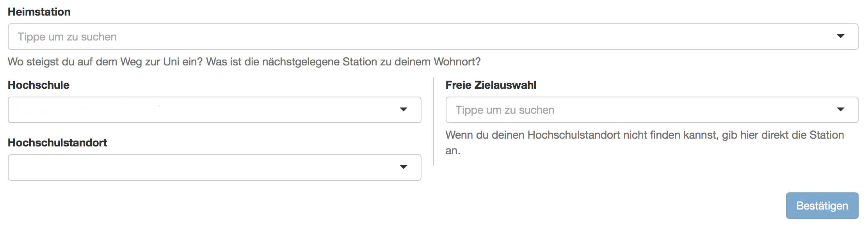Expand the Hochschule select box
Image resolution: width=868 pixels, height=229 pixels.
(x=215, y=110)
